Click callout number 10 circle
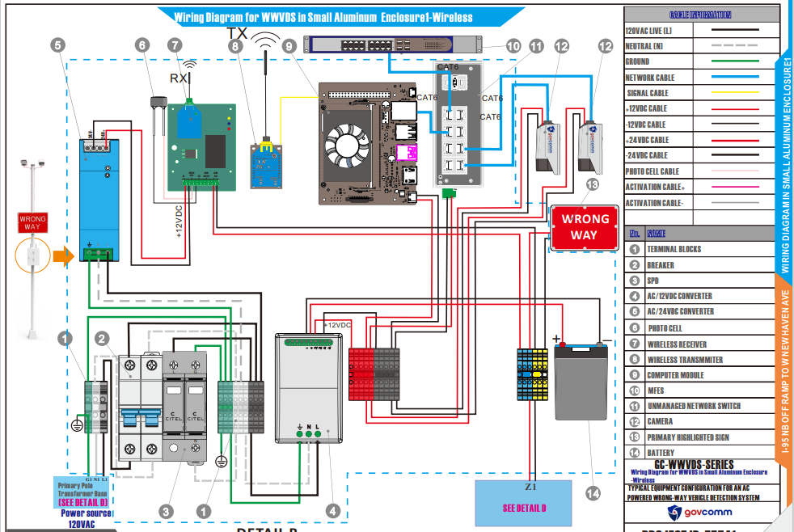The height and width of the screenshot is (532, 794). click(x=513, y=47)
